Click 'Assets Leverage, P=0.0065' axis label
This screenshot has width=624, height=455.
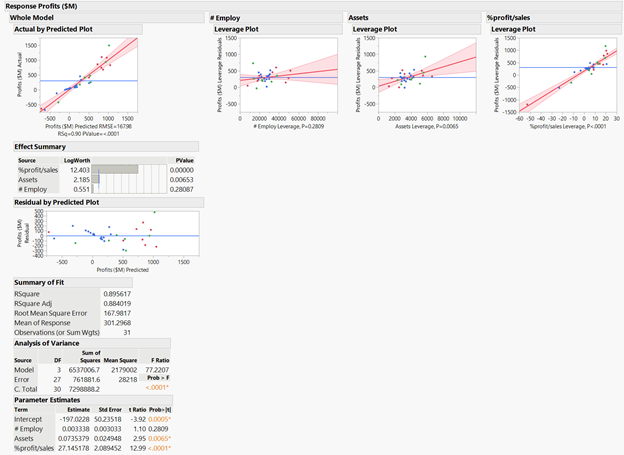[x=427, y=127]
